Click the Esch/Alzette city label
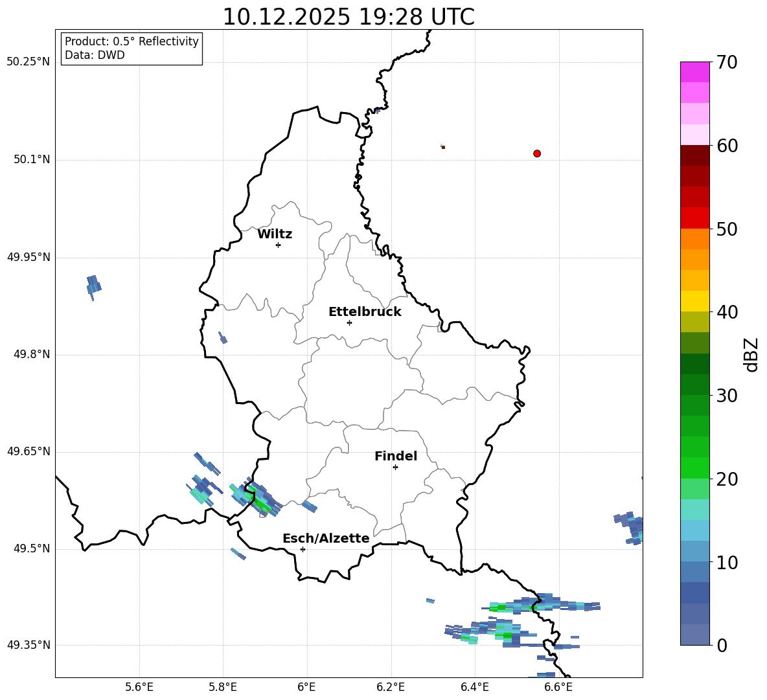 click(x=326, y=538)
